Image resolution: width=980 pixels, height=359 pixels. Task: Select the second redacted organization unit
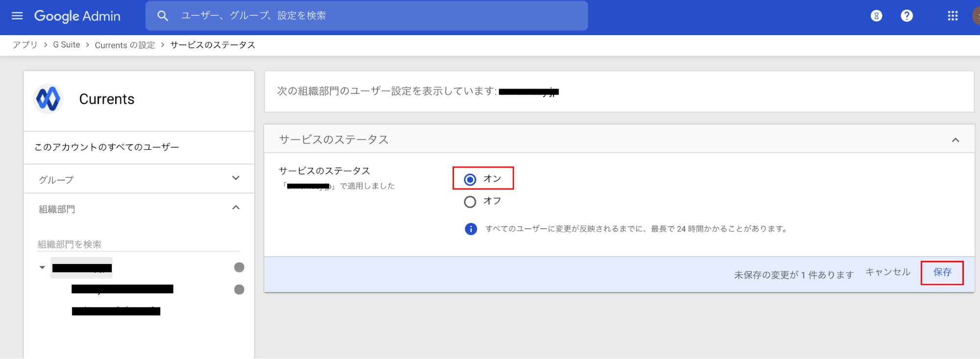(123, 289)
